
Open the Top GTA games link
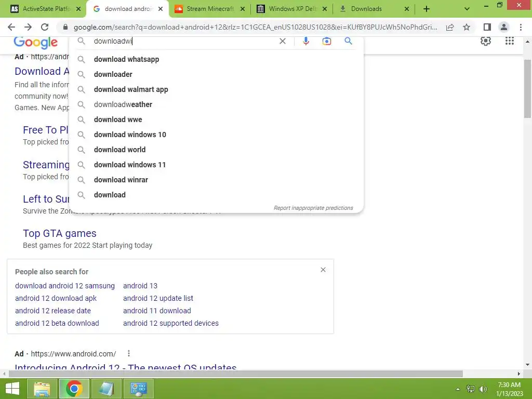pos(60,233)
